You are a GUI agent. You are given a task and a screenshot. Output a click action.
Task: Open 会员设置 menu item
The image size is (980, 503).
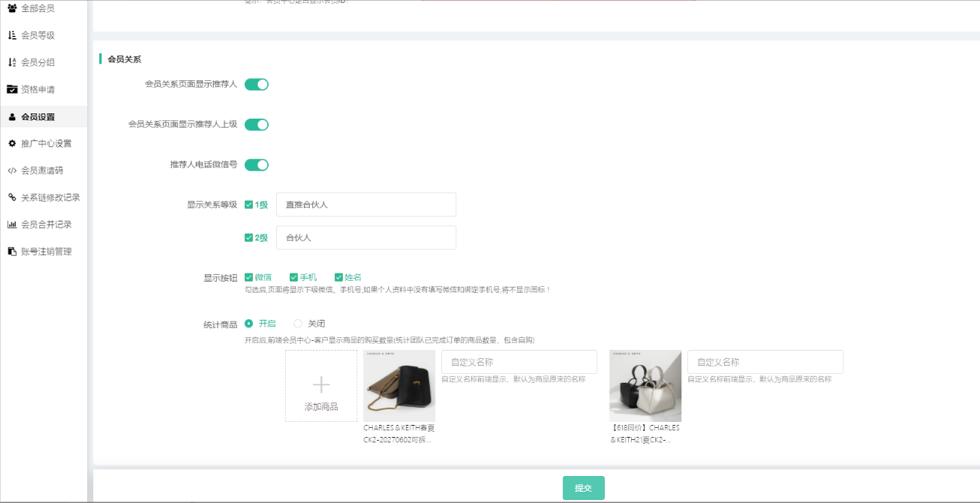(38, 117)
